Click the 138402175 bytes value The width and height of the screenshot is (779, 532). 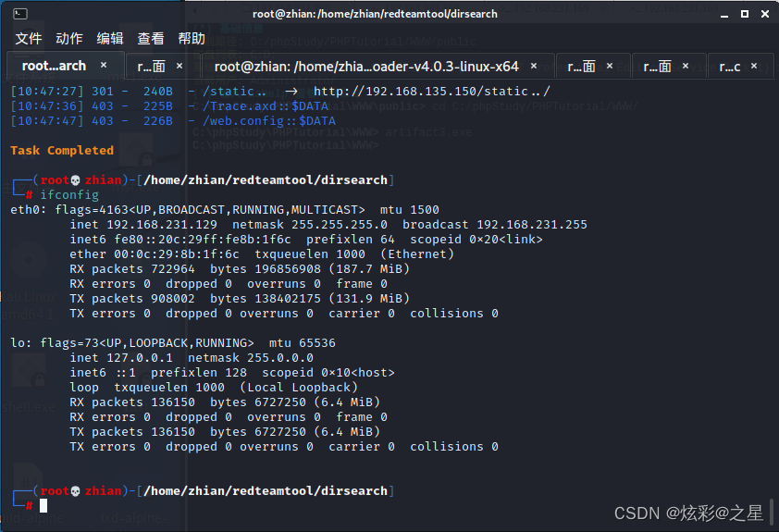click(288, 299)
